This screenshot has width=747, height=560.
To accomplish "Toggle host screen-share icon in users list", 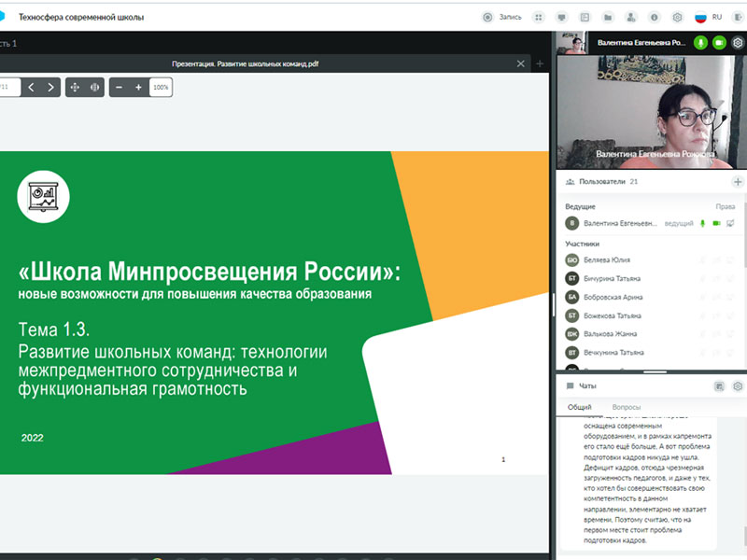I will (x=730, y=223).
